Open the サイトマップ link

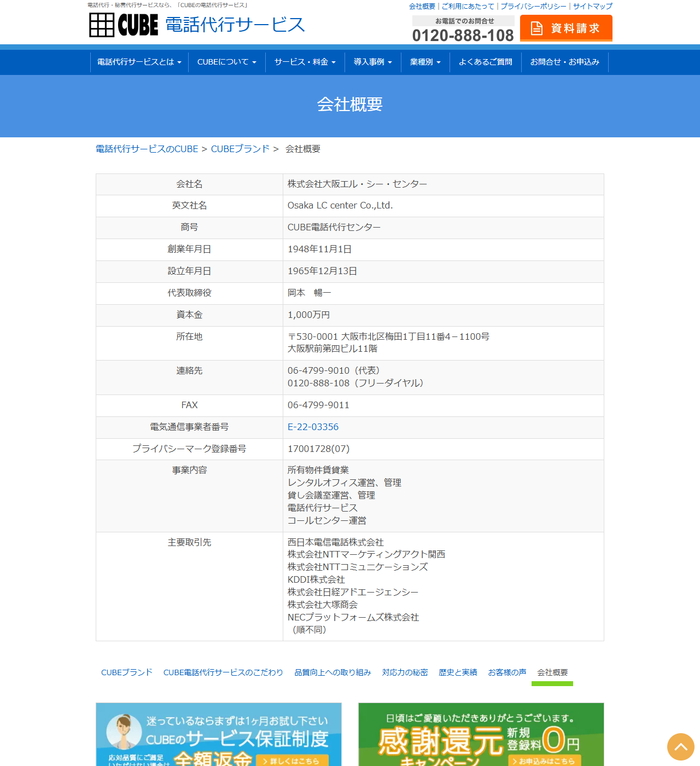tap(593, 7)
